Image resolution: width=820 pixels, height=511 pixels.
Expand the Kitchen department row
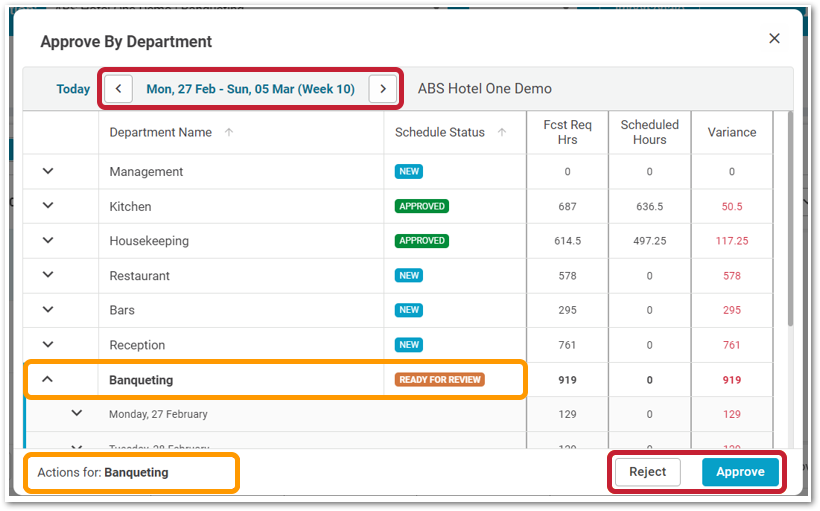pyautogui.click(x=48, y=206)
